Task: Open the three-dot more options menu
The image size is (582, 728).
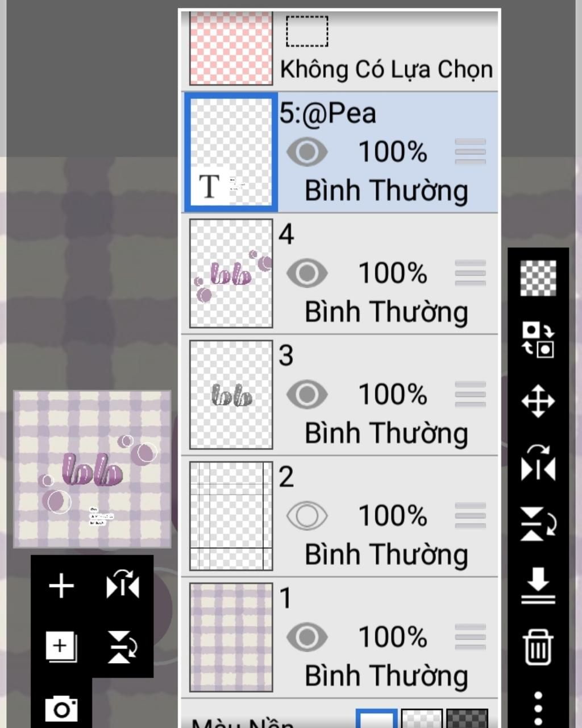Action: pyautogui.click(x=538, y=708)
